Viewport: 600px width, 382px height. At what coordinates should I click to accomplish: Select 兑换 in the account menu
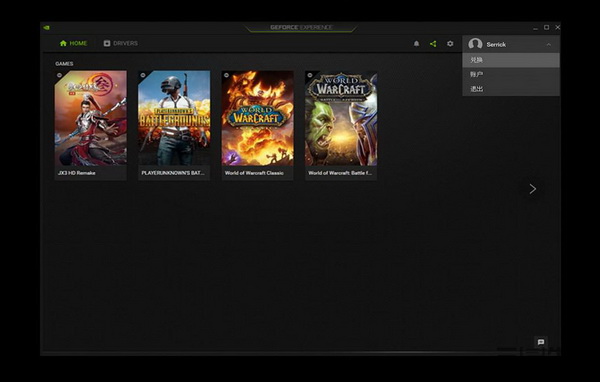511,60
